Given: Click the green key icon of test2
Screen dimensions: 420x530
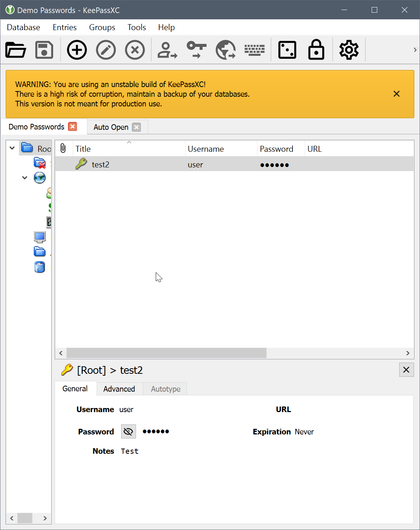Looking at the screenshot, I should 81,164.
